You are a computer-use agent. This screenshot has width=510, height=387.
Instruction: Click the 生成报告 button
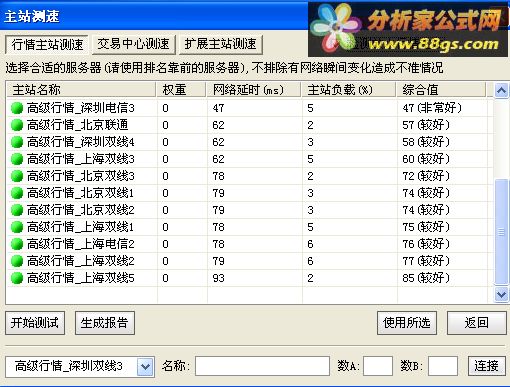coord(105,323)
